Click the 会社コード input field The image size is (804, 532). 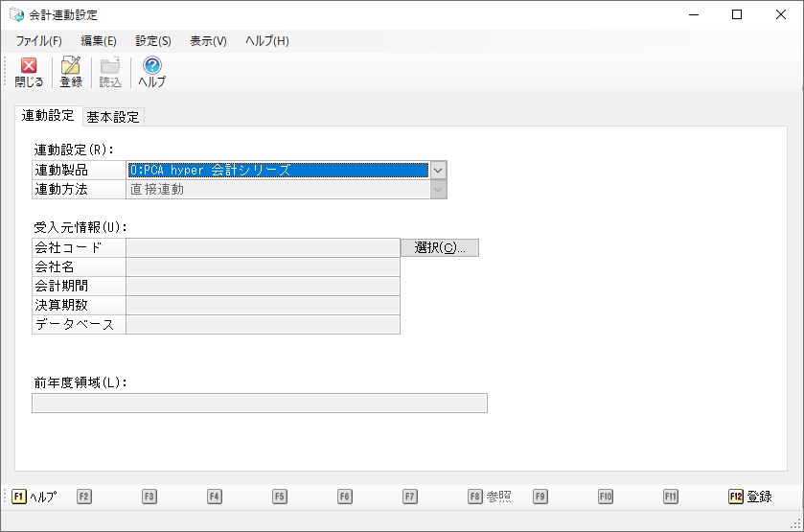click(263, 248)
